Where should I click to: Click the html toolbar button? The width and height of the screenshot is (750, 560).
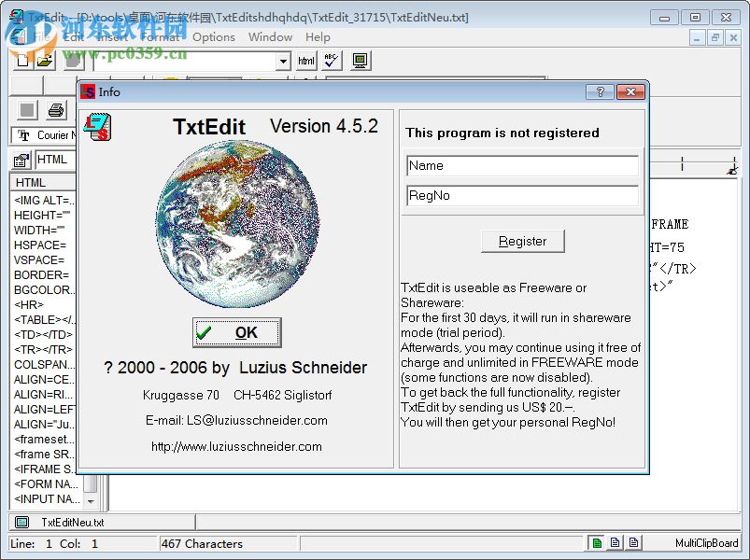click(305, 60)
